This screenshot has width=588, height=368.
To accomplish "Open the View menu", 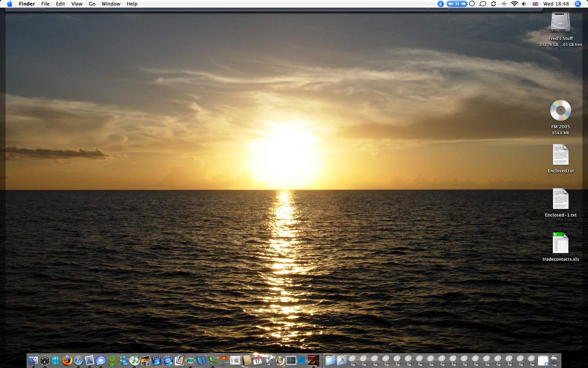I will (x=77, y=4).
